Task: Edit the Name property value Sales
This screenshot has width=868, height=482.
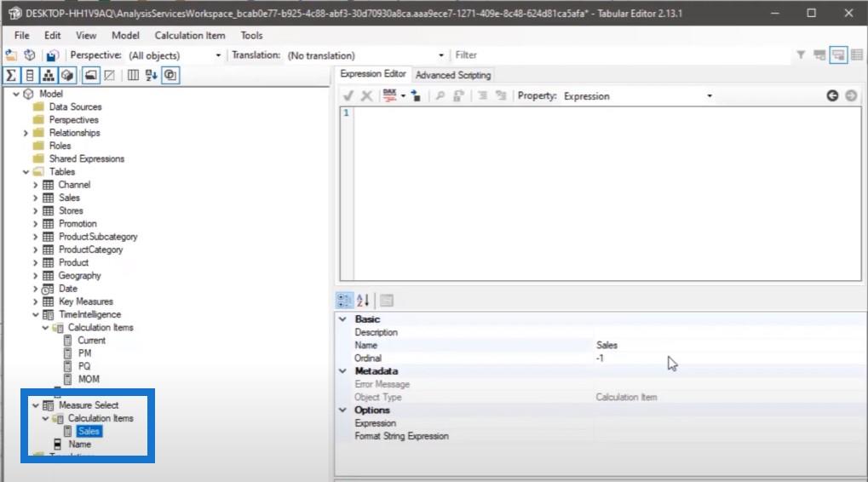Action: [x=728, y=345]
